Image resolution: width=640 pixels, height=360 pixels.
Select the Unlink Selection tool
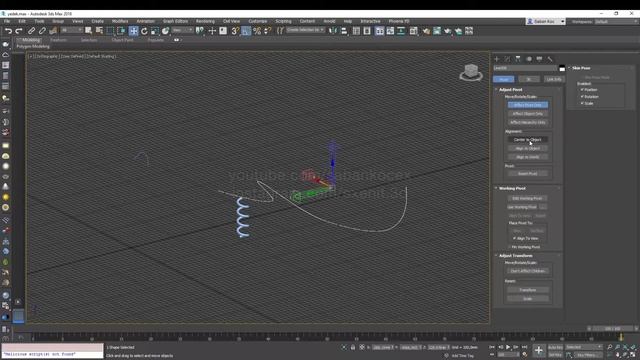pyautogui.click(x=42, y=31)
